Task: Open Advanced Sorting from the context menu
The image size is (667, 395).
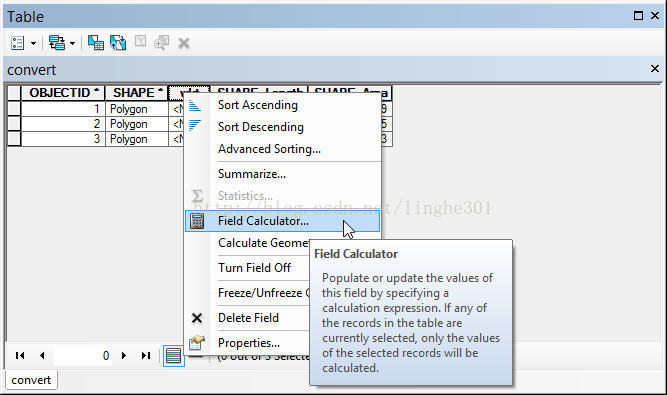Action: click(x=283, y=149)
